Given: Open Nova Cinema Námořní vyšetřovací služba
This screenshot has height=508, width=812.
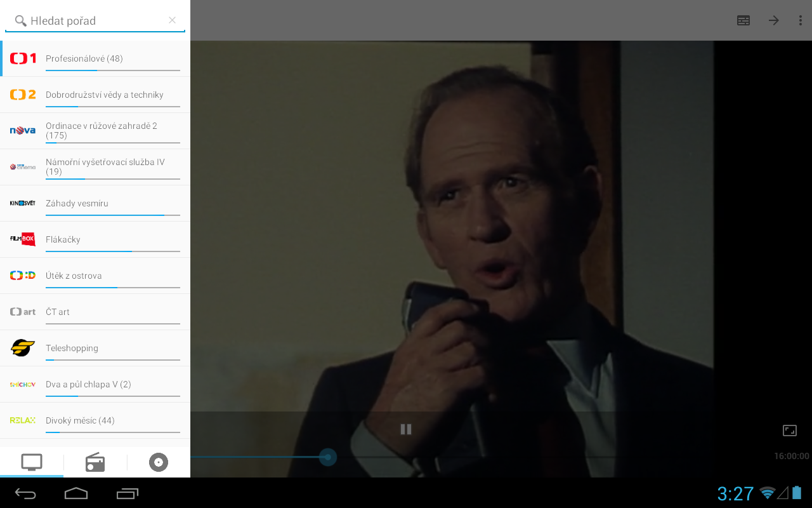Looking at the screenshot, I should (x=95, y=167).
